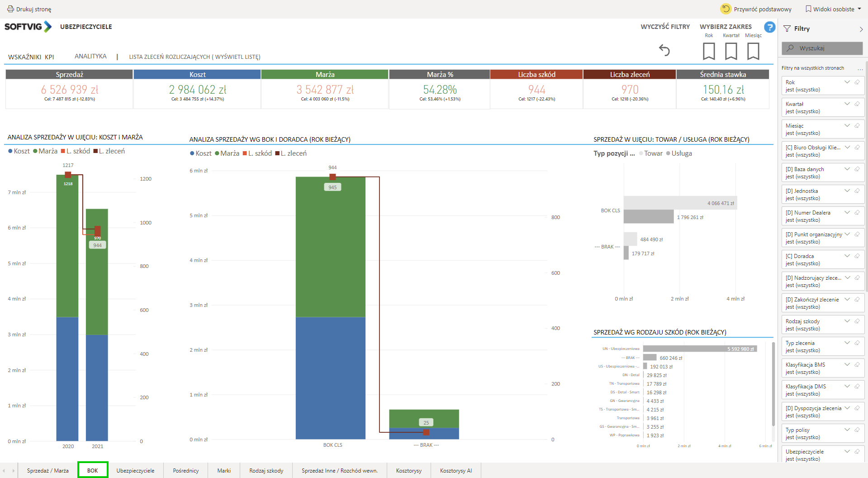This screenshot has height=478, width=868.
Task: Clear the Doradca filter eraser icon
Action: coord(857,256)
